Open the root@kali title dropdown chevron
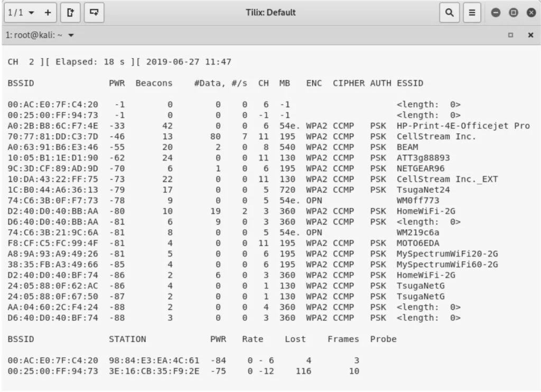This screenshot has height=392, width=541. tap(70, 35)
